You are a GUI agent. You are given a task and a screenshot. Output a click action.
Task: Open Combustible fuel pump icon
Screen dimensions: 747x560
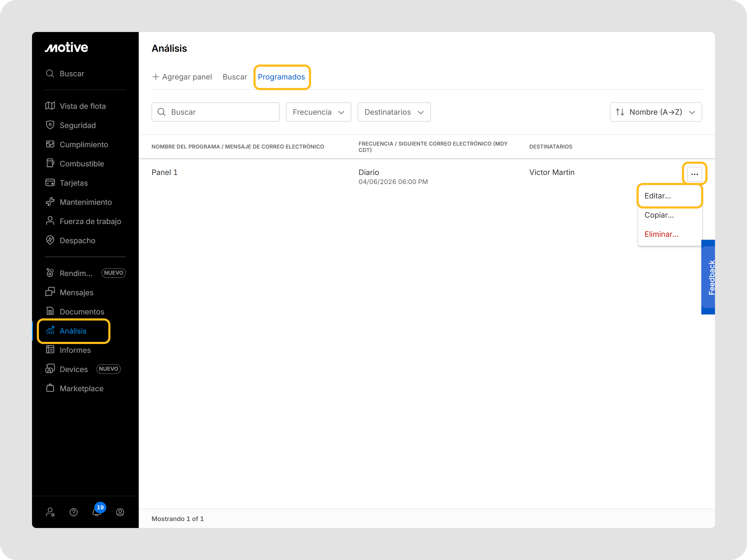pyautogui.click(x=50, y=163)
